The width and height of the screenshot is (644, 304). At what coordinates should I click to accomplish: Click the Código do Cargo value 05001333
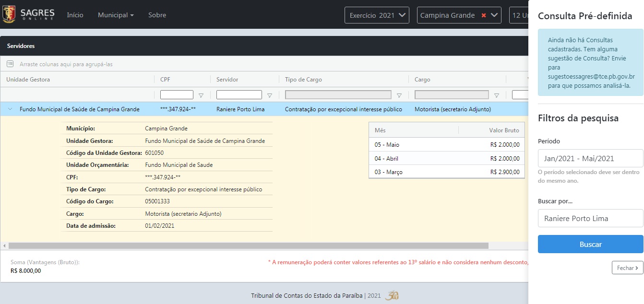pos(157,201)
